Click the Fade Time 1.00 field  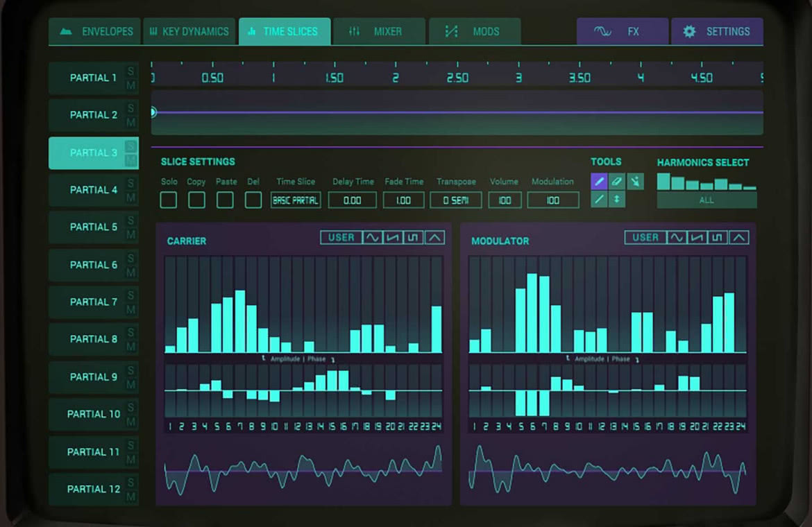click(403, 200)
